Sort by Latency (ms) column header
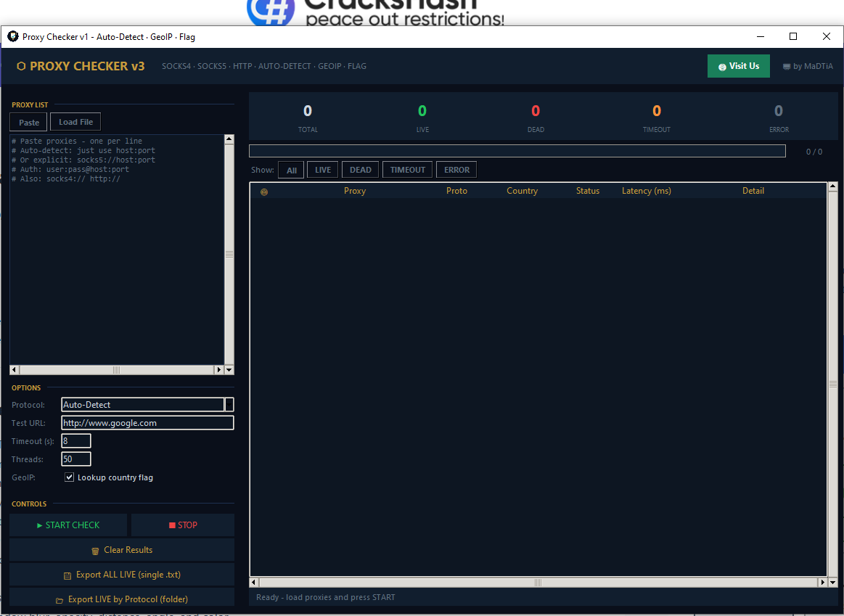 point(646,191)
